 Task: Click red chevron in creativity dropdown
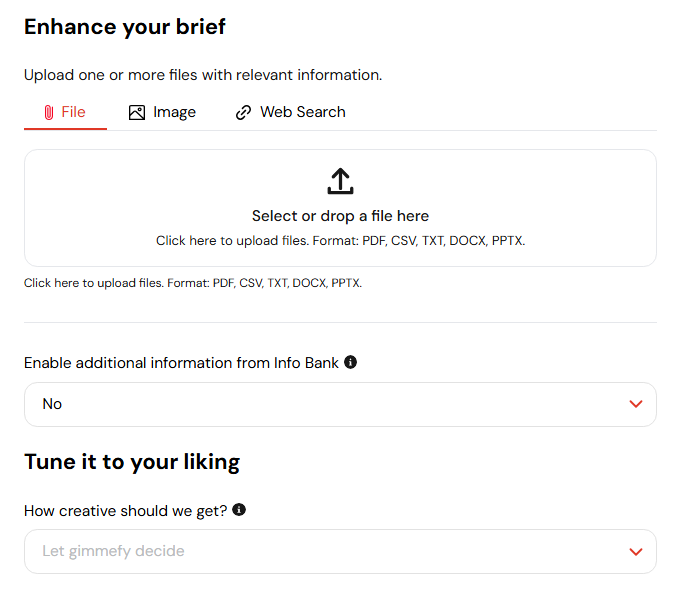pos(636,552)
